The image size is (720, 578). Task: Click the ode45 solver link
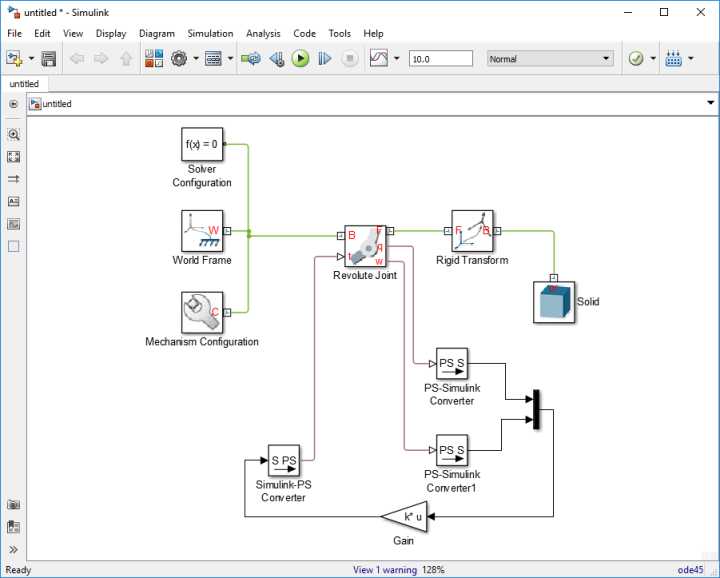[690, 570]
